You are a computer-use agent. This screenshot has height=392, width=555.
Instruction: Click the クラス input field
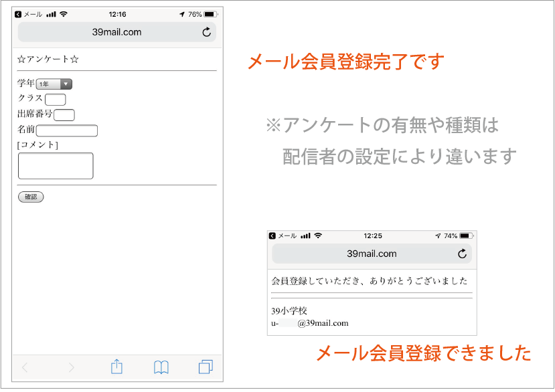55,100
